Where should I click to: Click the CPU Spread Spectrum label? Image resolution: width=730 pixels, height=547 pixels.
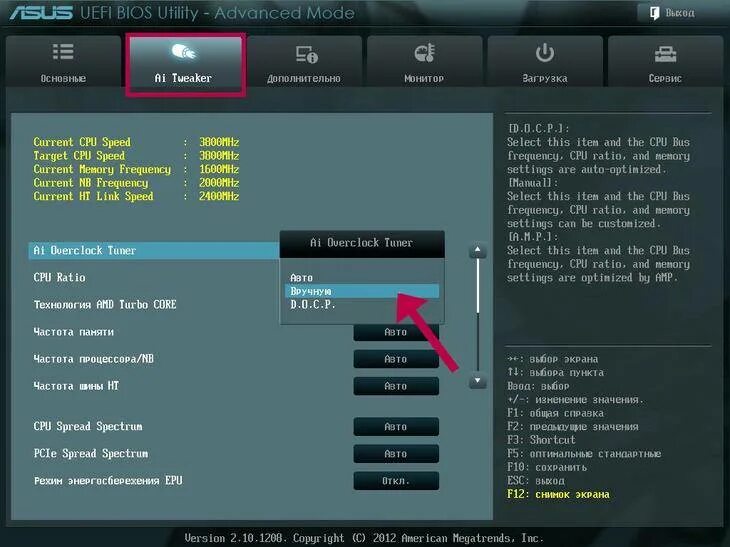click(88, 426)
